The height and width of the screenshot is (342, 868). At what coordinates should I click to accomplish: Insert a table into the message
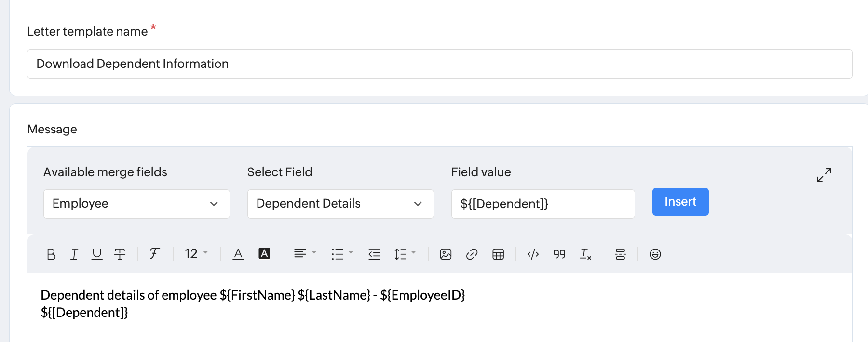pyautogui.click(x=498, y=254)
